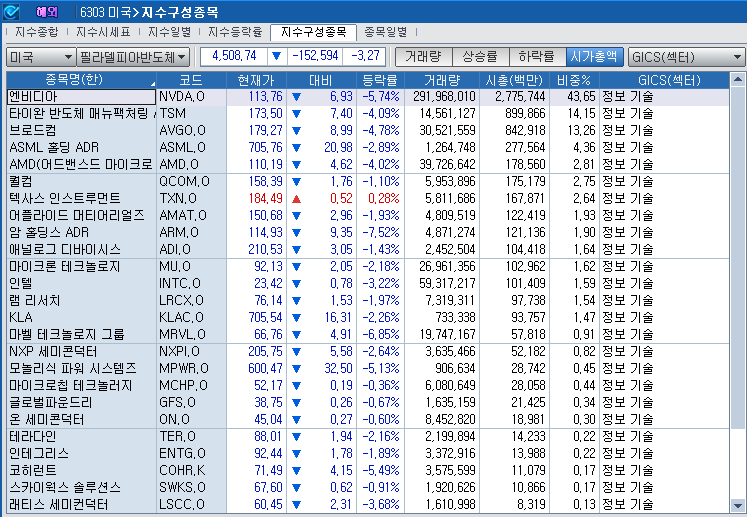
Task: Click the 해외 badge in title bar
Action: pyautogui.click(x=47, y=12)
